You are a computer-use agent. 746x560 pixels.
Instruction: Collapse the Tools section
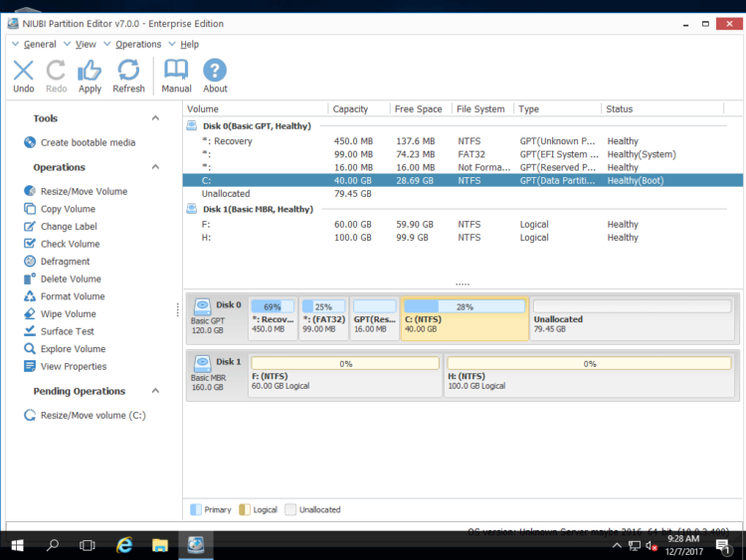pyautogui.click(x=155, y=118)
